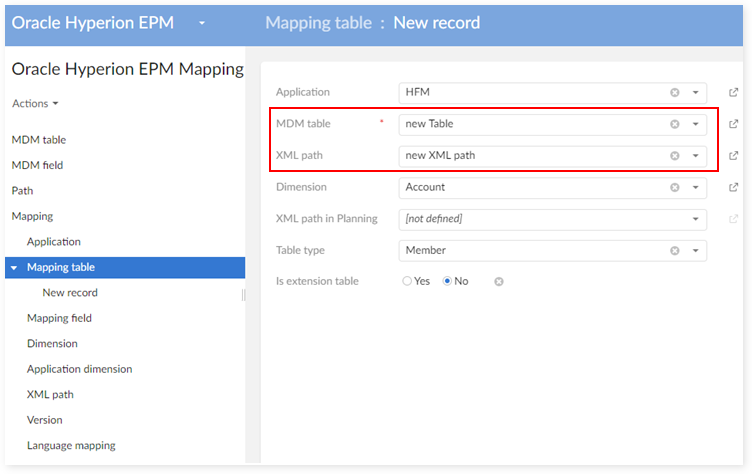Expand the Table type dropdown arrow
The width and height of the screenshot is (752, 474).
tap(695, 250)
